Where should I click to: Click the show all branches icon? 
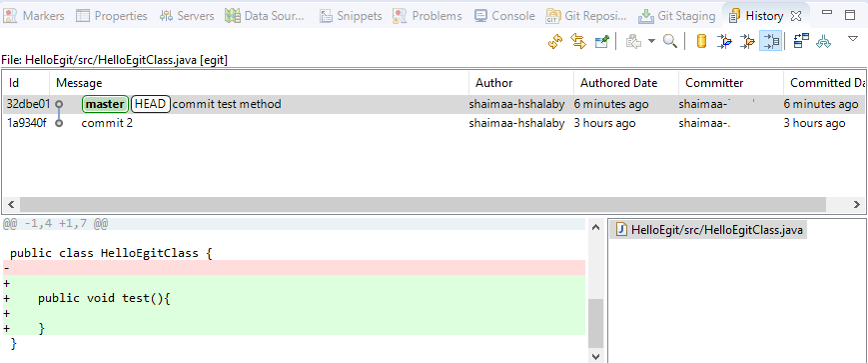[x=824, y=42]
